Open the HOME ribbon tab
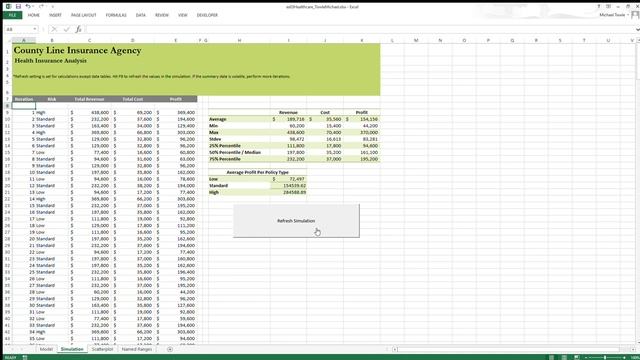Image resolution: width=640 pixels, height=360 pixels. click(33, 15)
